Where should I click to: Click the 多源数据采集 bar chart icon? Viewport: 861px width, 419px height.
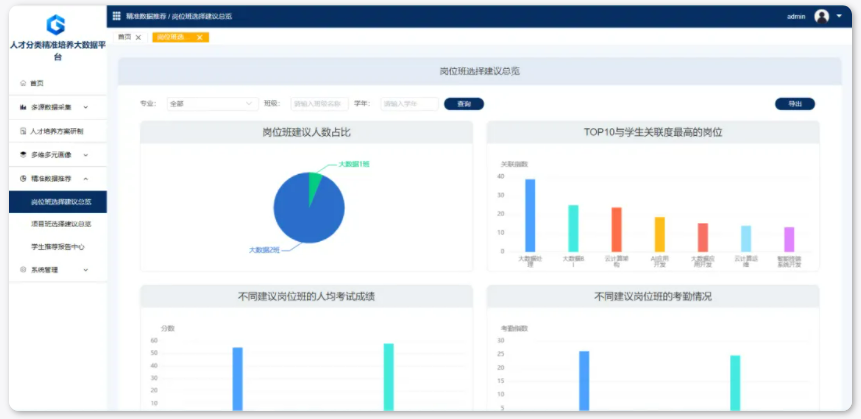point(23,107)
